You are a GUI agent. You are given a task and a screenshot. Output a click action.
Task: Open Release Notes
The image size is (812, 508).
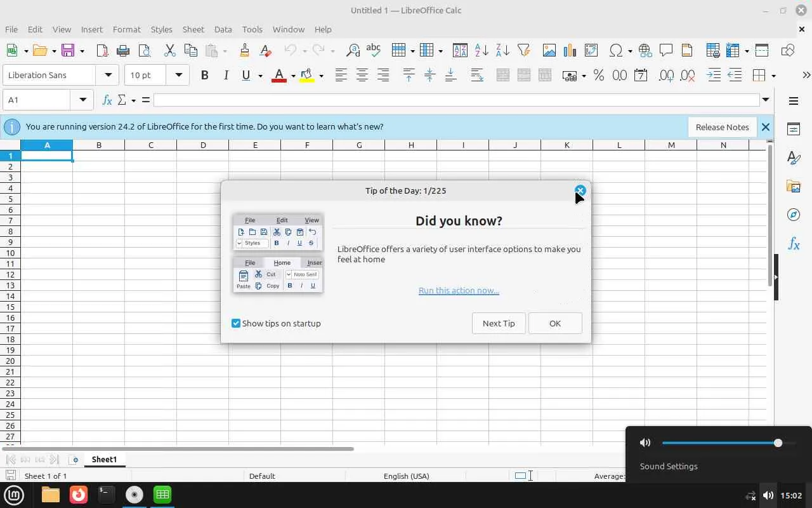pyautogui.click(x=722, y=127)
